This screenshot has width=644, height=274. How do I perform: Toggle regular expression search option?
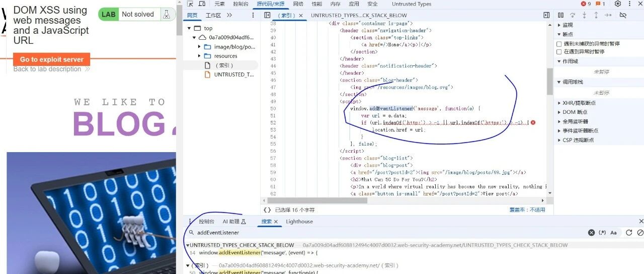pyautogui.click(x=603, y=233)
